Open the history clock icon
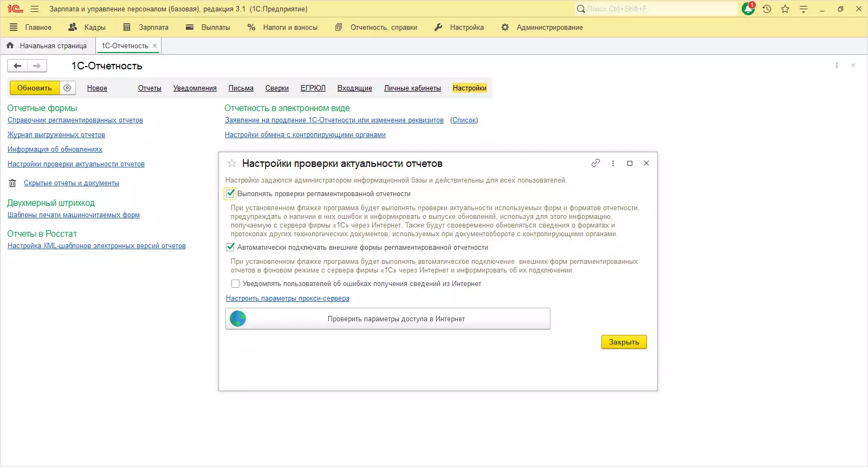This screenshot has width=868, height=467. (767, 9)
